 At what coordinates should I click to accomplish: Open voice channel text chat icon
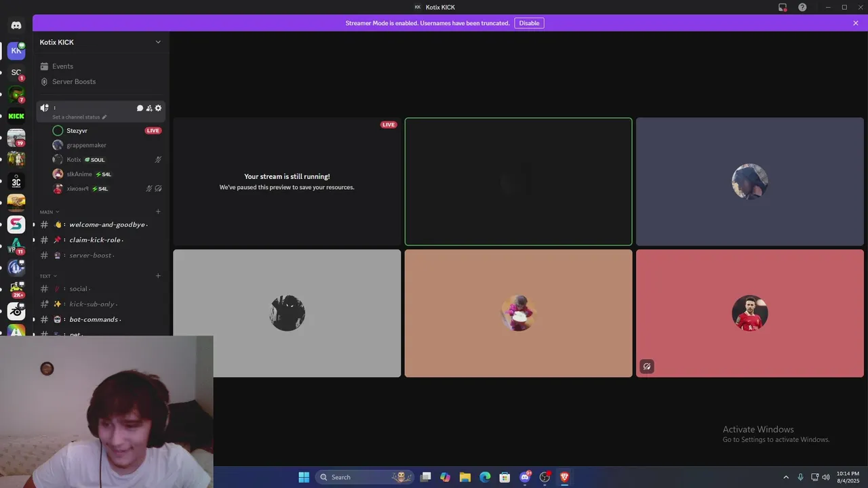tap(140, 108)
